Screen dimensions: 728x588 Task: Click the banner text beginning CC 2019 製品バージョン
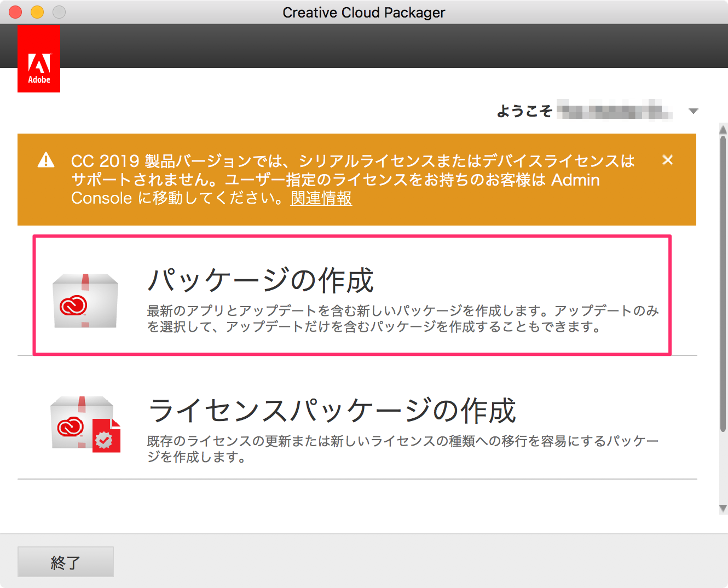[x=353, y=179]
